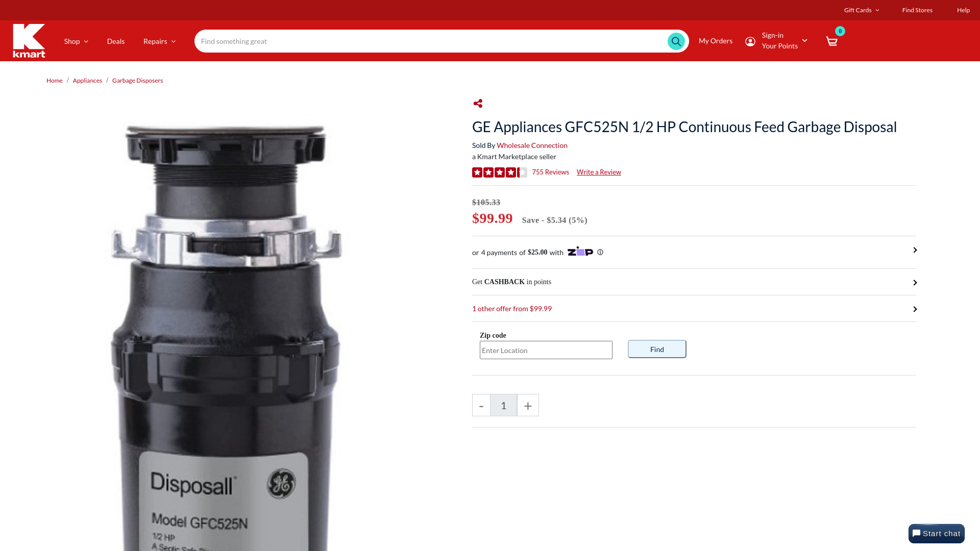Click the Save - $5.34 (5%) text

tap(554, 220)
